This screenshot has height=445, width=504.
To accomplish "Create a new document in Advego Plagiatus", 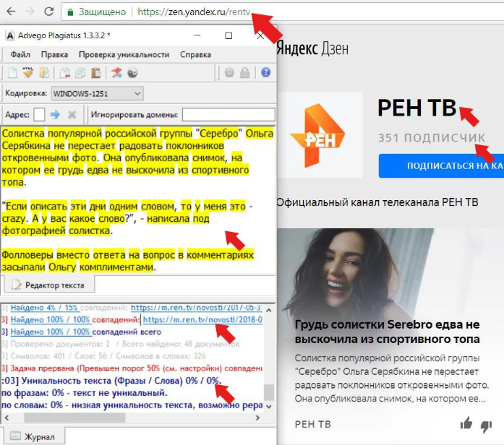I will pos(12,73).
